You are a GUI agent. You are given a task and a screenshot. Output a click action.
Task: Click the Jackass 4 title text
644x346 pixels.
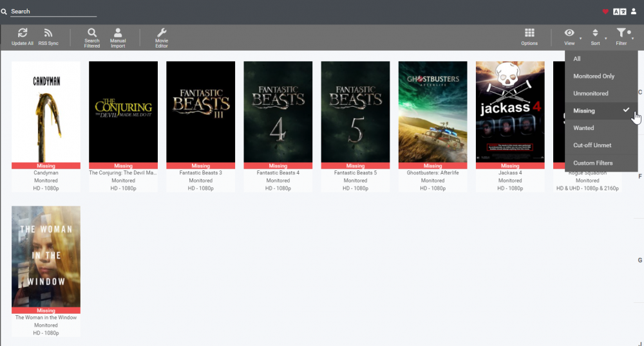pyautogui.click(x=510, y=173)
